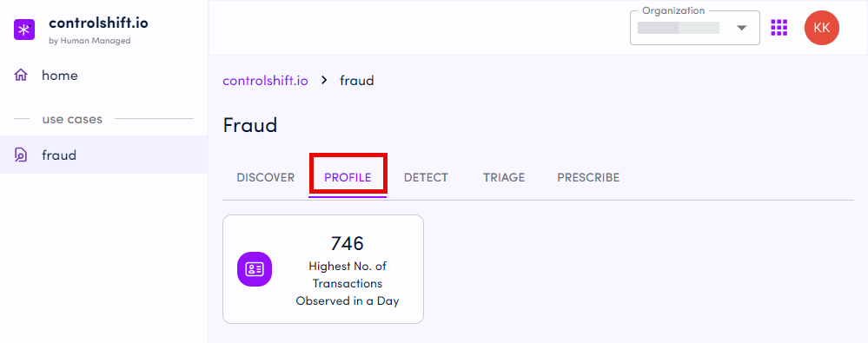Click the breadcrumb chevron separator
This screenshot has width=868, height=343.
pyautogui.click(x=324, y=81)
